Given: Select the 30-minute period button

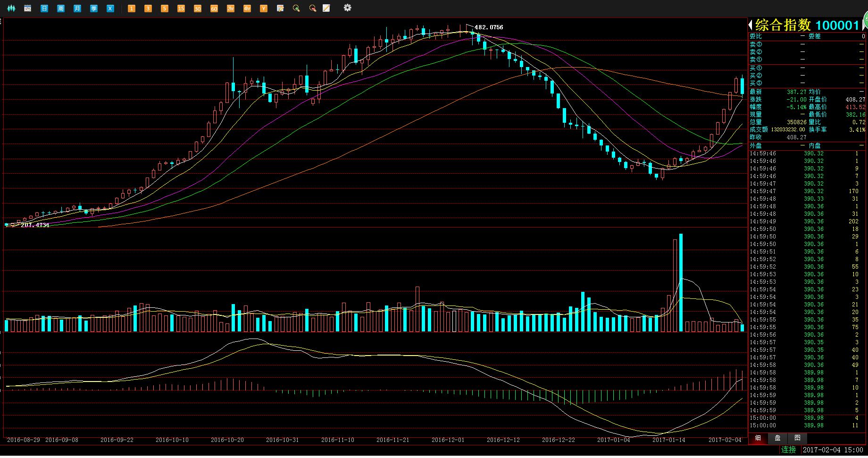Looking at the screenshot, I should click(x=198, y=8).
